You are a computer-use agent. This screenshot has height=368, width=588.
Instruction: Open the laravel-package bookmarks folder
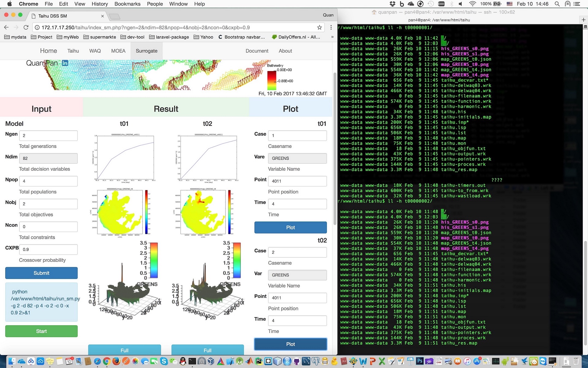pos(169,37)
